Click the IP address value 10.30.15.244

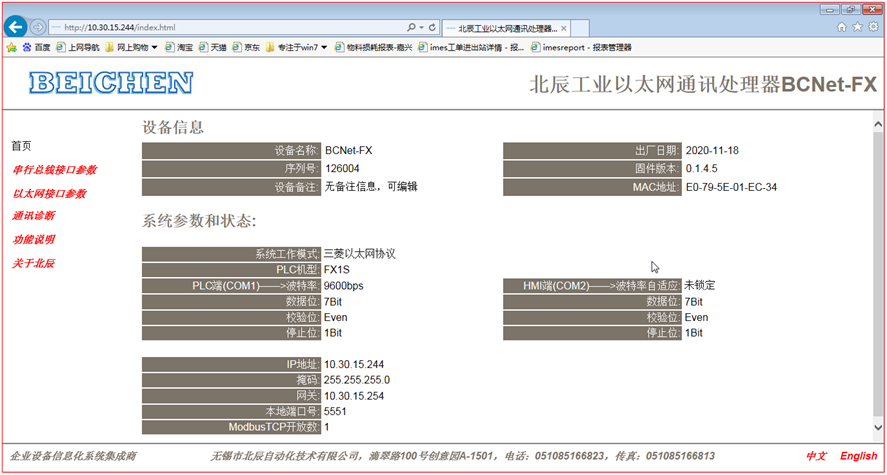point(354,364)
